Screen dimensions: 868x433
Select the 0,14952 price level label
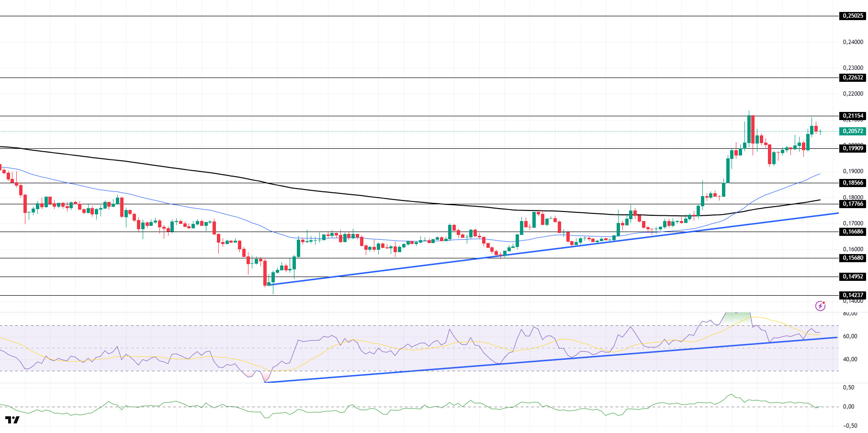[x=853, y=277]
